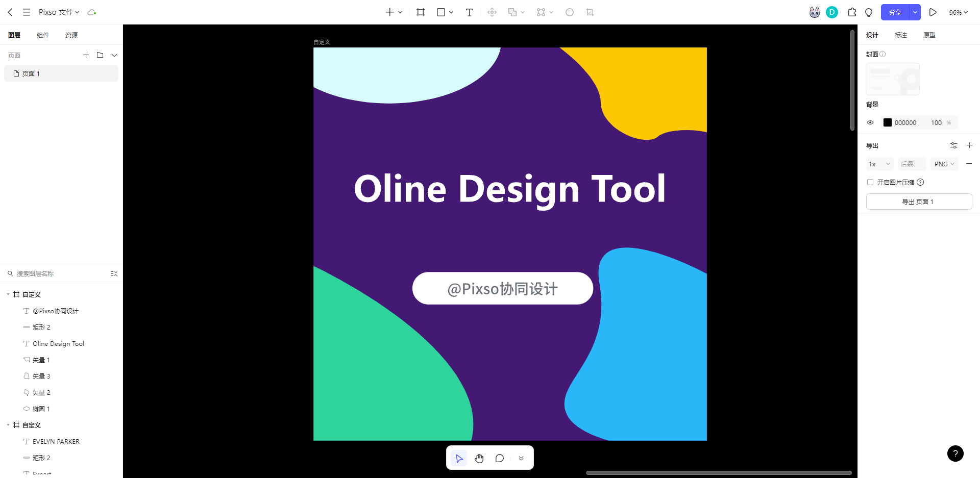The height and width of the screenshot is (478, 980).
Task: Expand more tools on bottom toolbar
Action: tap(521, 458)
